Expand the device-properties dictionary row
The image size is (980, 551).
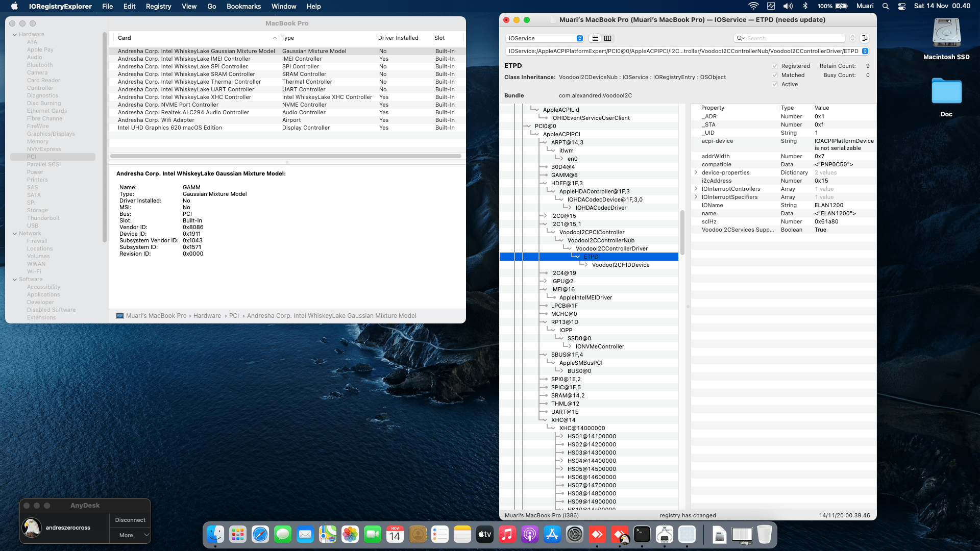tap(696, 172)
